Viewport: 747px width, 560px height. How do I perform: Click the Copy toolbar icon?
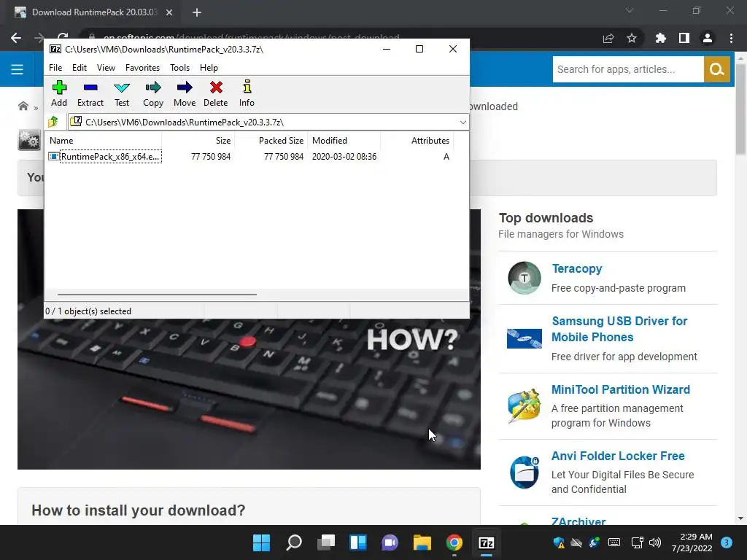[153, 87]
